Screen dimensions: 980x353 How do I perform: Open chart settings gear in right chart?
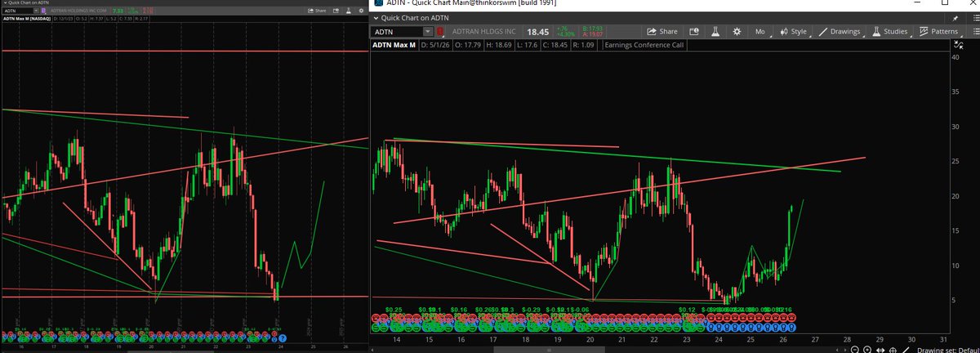pyautogui.click(x=737, y=31)
